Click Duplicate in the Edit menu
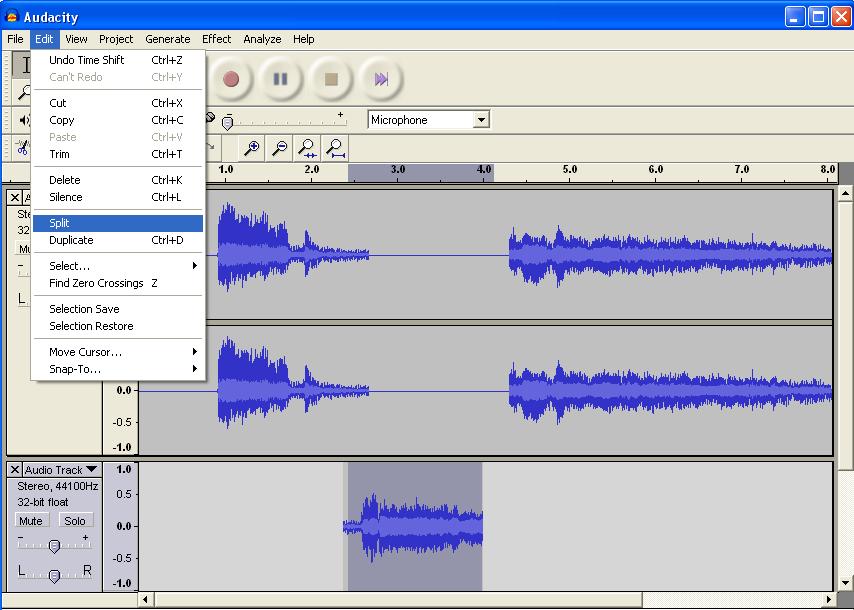Image resolution: width=854 pixels, height=610 pixels. pyautogui.click(x=71, y=240)
